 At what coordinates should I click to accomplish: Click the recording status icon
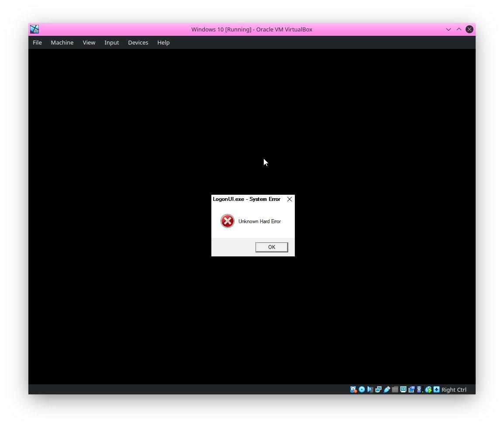tap(411, 390)
